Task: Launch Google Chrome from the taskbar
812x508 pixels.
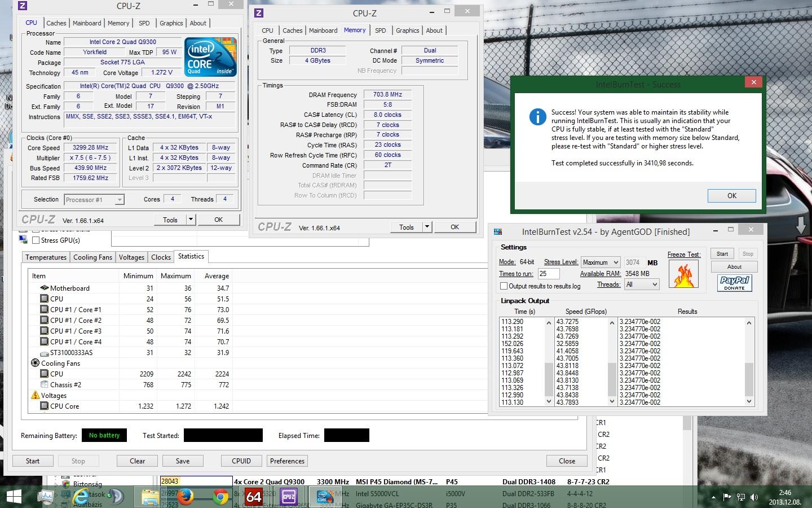Action: click(220, 497)
